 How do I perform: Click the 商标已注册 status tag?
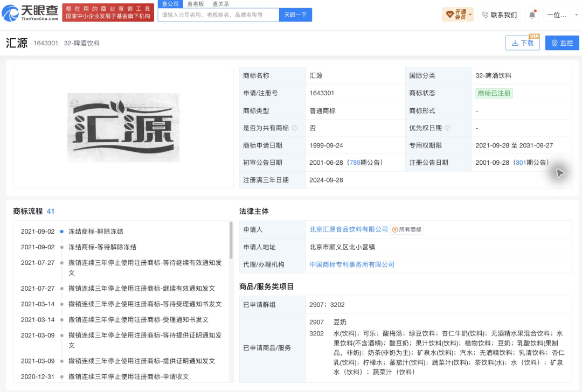coord(494,93)
